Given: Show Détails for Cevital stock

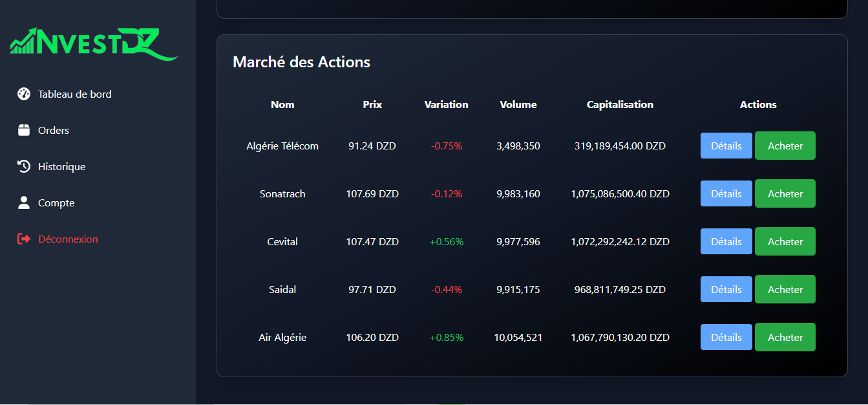Looking at the screenshot, I should pos(726,241).
